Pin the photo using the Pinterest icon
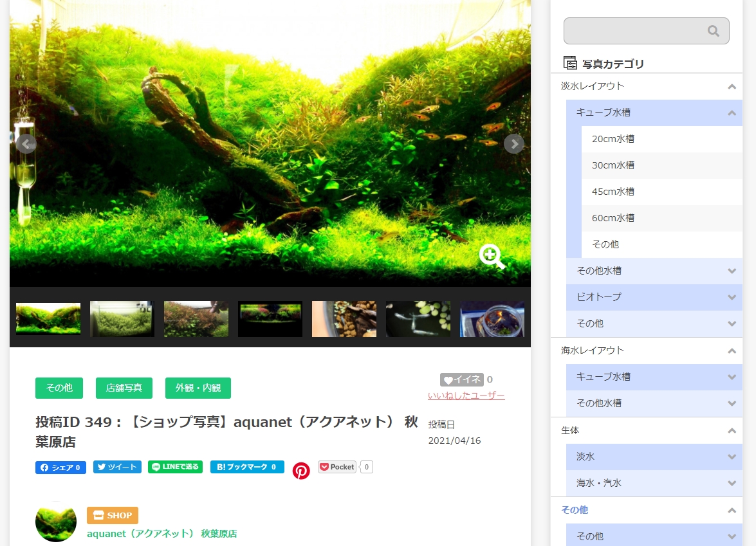The image size is (756, 546). (x=301, y=470)
